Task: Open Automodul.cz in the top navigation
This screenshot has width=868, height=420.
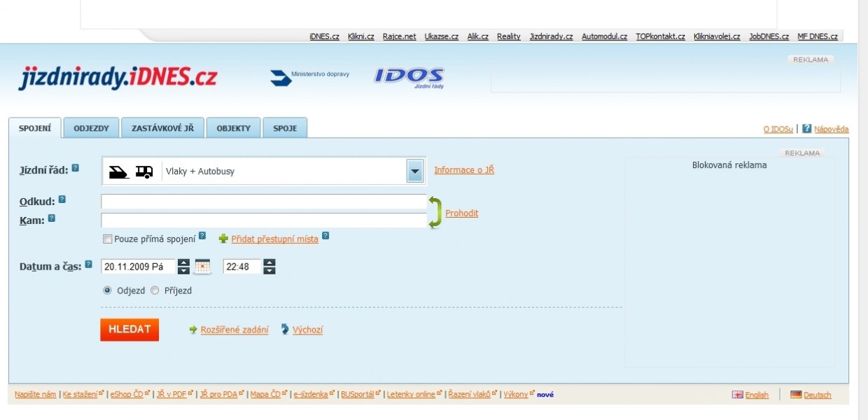Action: (x=604, y=36)
